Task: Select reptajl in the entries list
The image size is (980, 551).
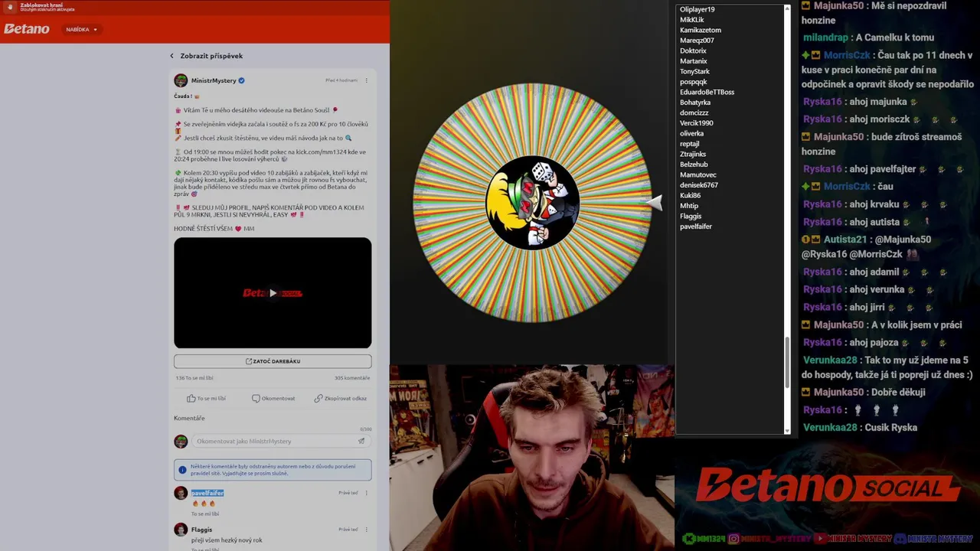Action: coord(690,144)
